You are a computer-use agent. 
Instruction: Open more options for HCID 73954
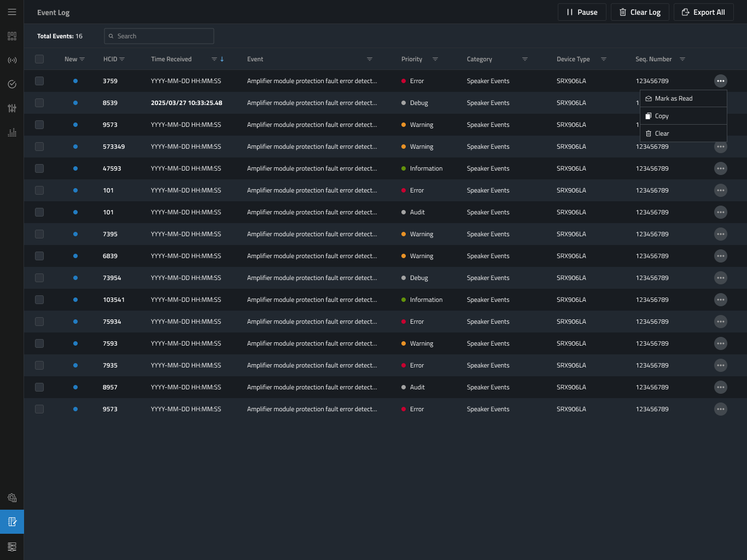721,278
